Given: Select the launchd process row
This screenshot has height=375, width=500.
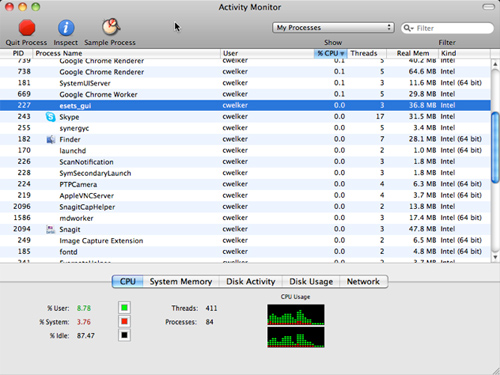Looking at the screenshot, I should [245, 150].
